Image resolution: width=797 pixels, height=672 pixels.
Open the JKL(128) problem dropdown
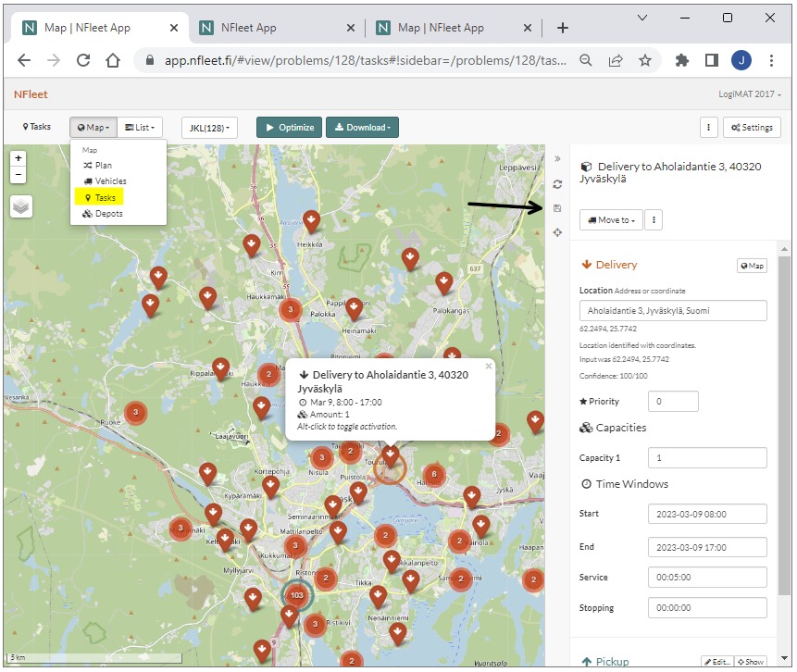tap(209, 128)
